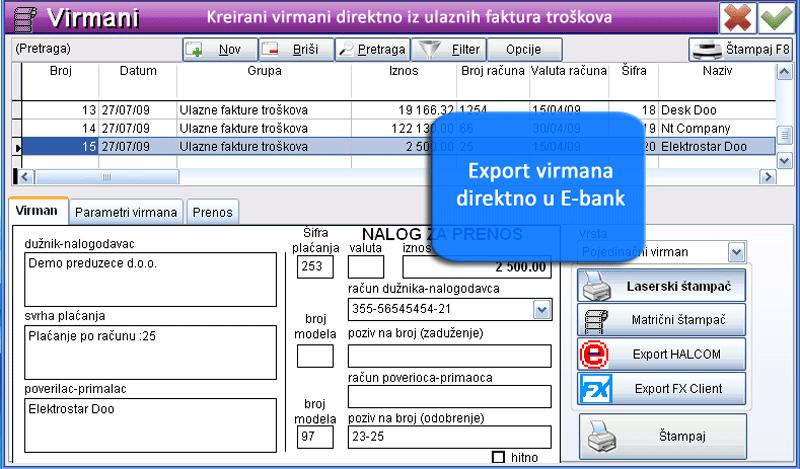The height and width of the screenshot is (469, 800).
Task: Click the Nov (new) toolbar button
Action: point(219,49)
